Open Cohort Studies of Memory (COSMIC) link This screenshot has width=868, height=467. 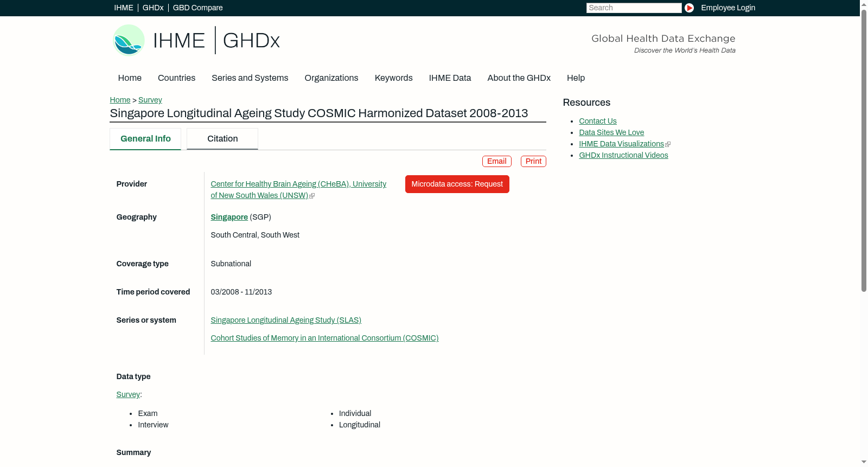(324, 338)
